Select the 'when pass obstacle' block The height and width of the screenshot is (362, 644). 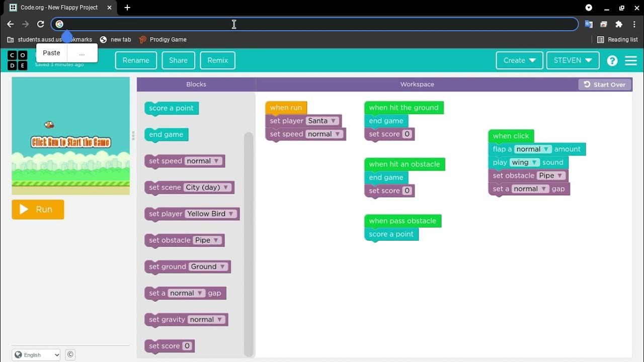(403, 221)
